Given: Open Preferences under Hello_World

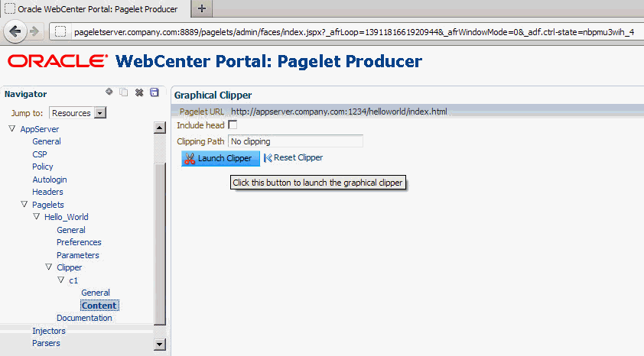Looking at the screenshot, I should [78, 242].
